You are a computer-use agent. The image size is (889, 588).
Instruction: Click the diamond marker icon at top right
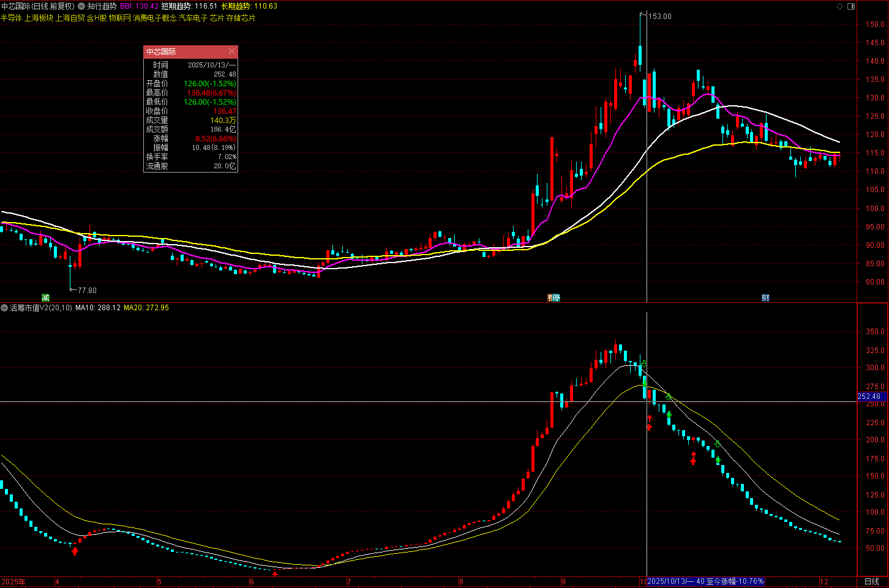point(839,6)
